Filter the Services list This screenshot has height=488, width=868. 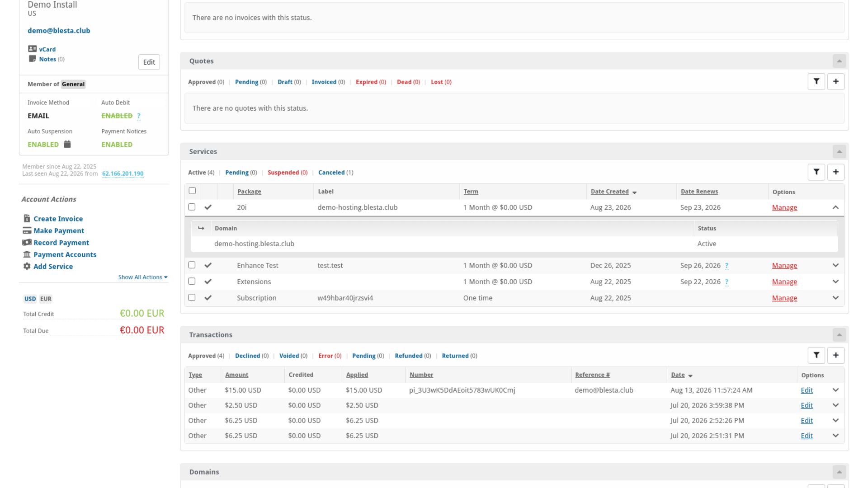816,172
